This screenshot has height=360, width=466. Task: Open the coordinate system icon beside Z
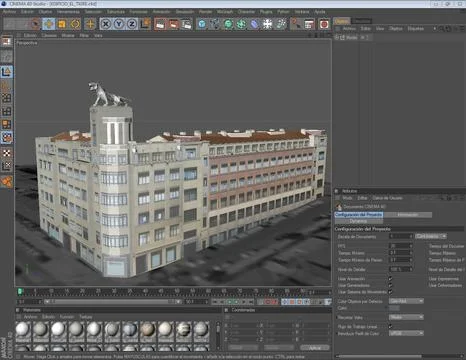tap(146, 24)
